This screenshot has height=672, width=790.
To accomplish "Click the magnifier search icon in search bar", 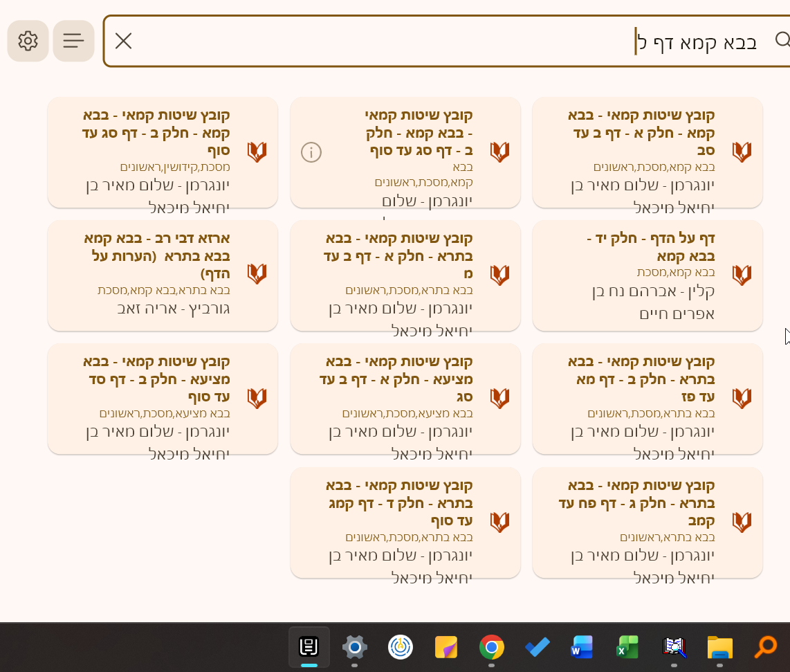I will pos(782,40).
